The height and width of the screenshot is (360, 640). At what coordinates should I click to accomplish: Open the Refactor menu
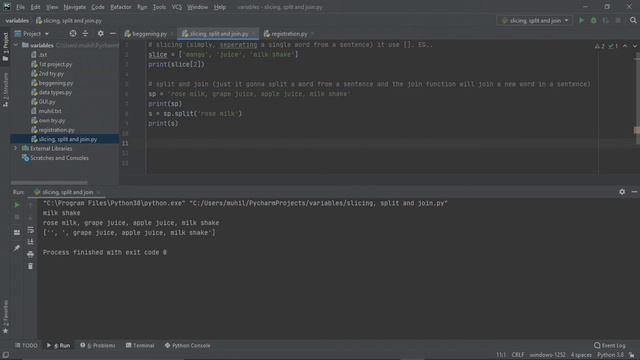121,7
